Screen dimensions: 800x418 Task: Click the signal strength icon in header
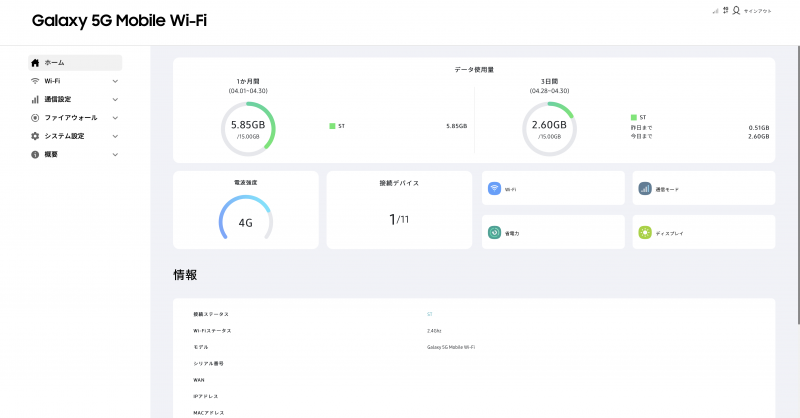[x=715, y=11]
